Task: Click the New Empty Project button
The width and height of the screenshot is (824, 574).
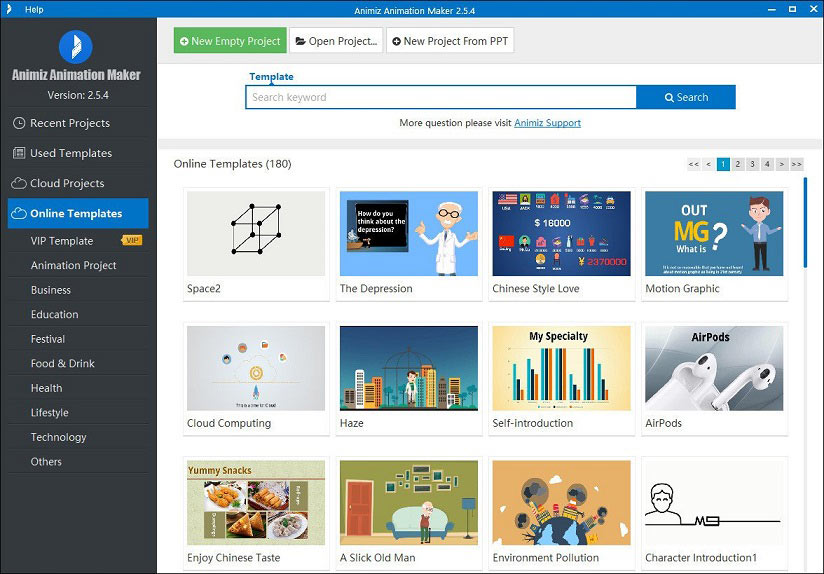Action: click(230, 41)
